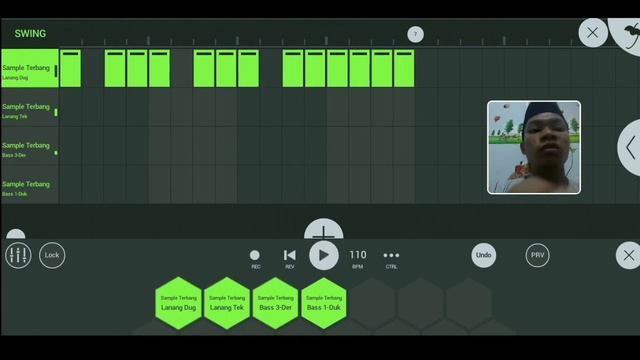The width and height of the screenshot is (640, 360).
Task: Turn off step 7 in Lanang Dug row
Action: pyautogui.click(x=204, y=68)
